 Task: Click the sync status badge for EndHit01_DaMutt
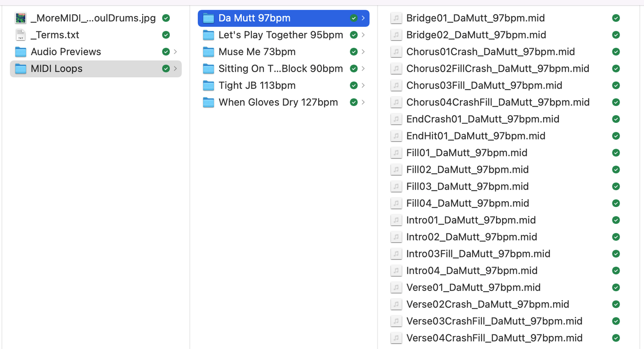pyautogui.click(x=616, y=136)
